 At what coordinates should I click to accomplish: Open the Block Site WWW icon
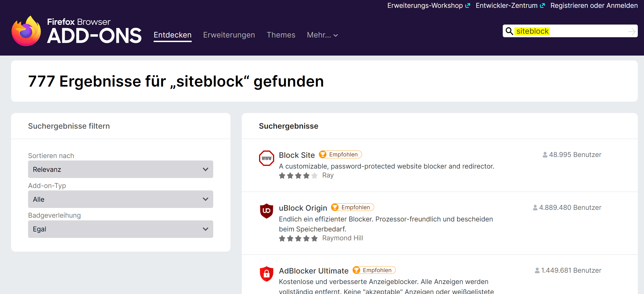point(266,158)
